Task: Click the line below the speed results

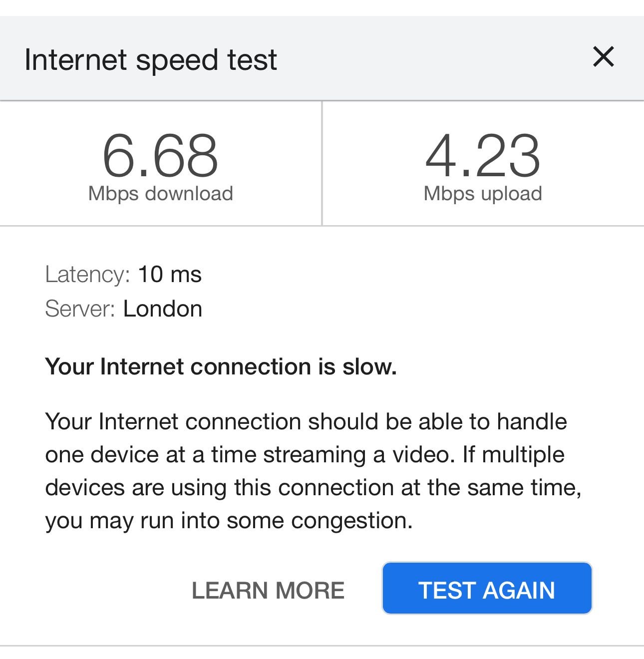Action: 322,226
